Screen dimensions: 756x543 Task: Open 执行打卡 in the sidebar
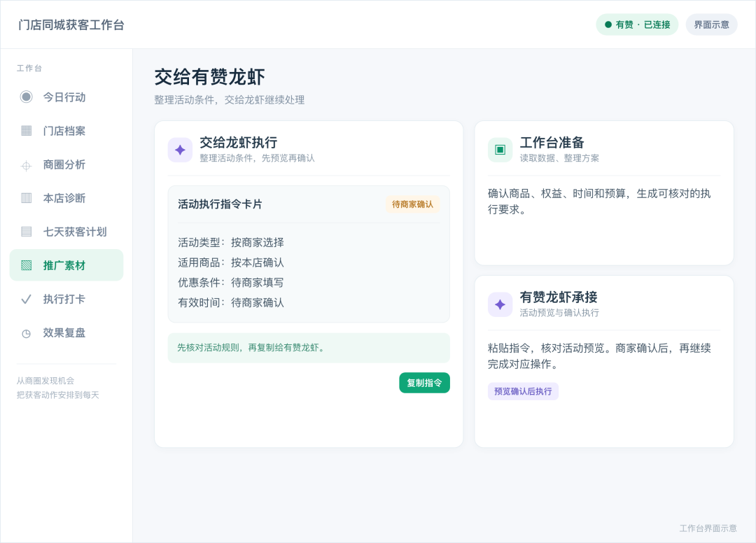click(x=66, y=299)
